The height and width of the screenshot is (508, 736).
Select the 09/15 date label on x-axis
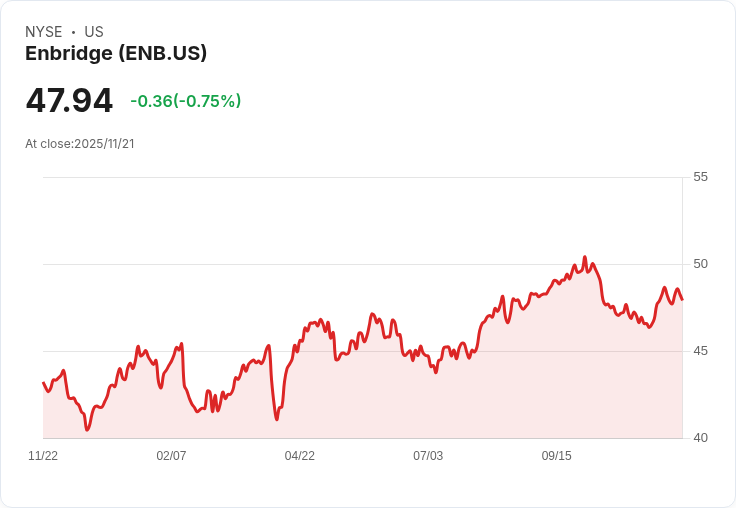(x=557, y=455)
